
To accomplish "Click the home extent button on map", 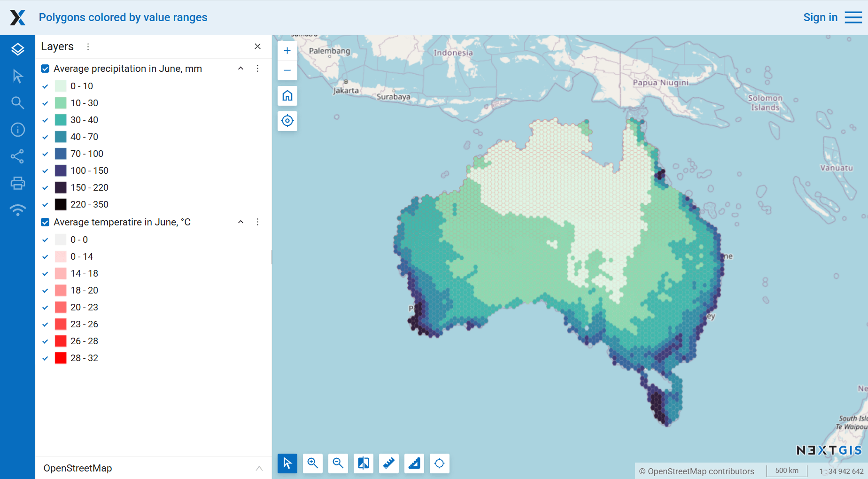I will [x=287, y=96].
